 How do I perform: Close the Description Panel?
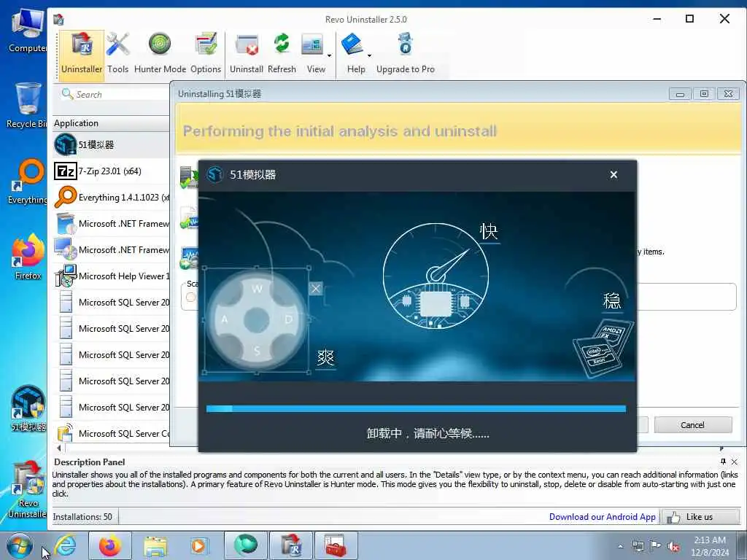734,462
